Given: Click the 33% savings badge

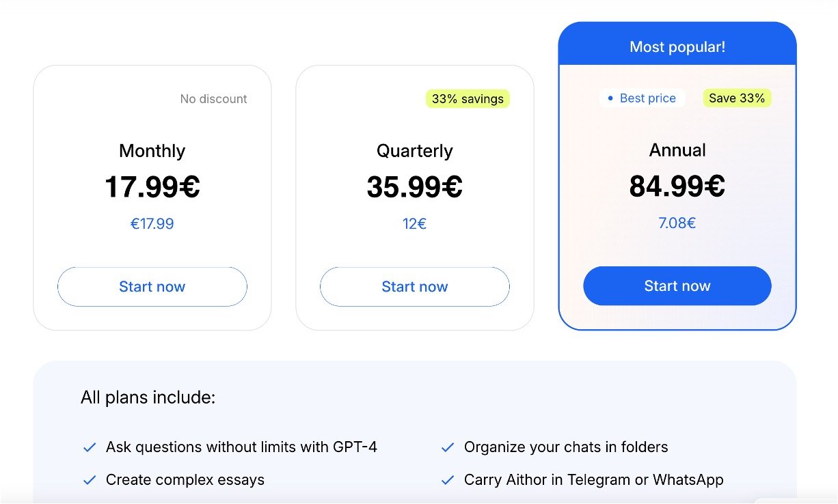Looking at the screenshot, I should 468,99.
